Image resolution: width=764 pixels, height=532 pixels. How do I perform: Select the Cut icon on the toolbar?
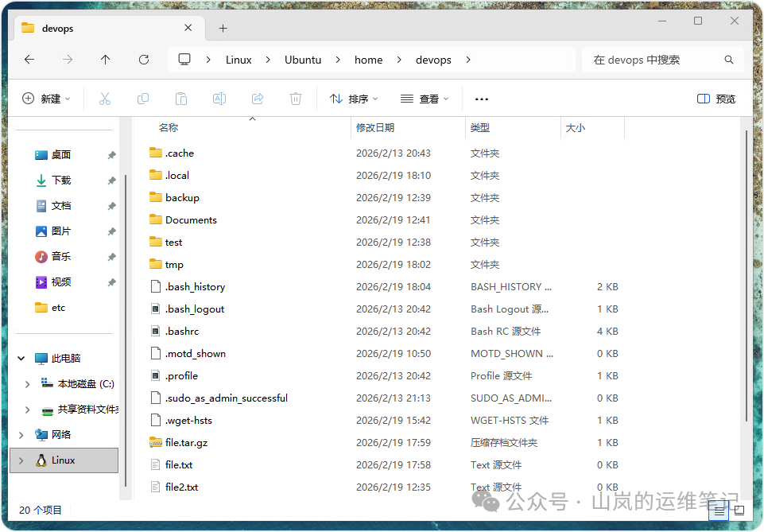pos(104,99)
